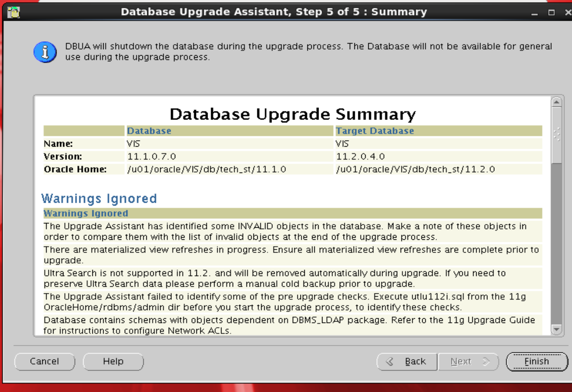Click the disabled Next button
The image size is (572, 392).
tap(469, 361)
